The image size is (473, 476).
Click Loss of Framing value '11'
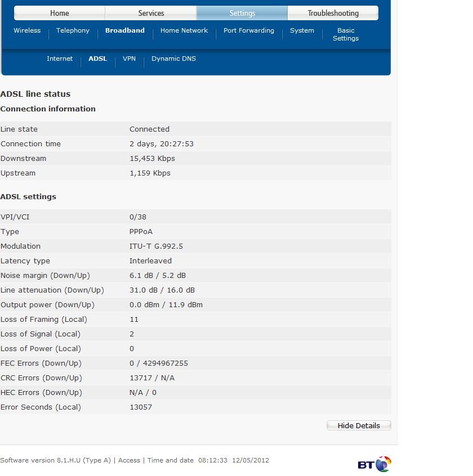[134, 320]
